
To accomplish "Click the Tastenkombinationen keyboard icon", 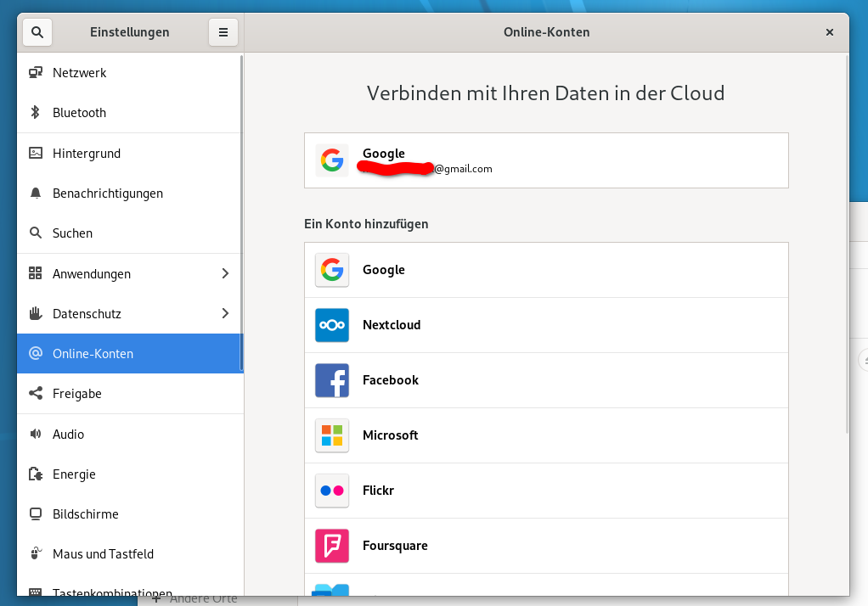I will pos(36,592).
